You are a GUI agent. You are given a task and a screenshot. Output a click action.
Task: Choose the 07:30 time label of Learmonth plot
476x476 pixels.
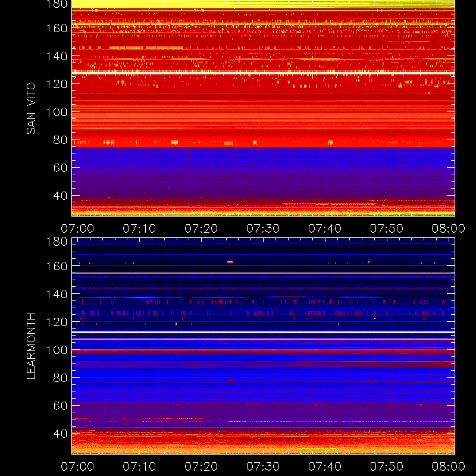(x=263, y=466)
